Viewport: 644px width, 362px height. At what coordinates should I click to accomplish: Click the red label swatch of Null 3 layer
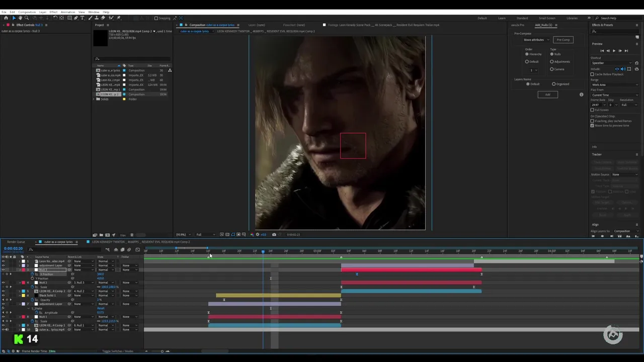point(23,270)
